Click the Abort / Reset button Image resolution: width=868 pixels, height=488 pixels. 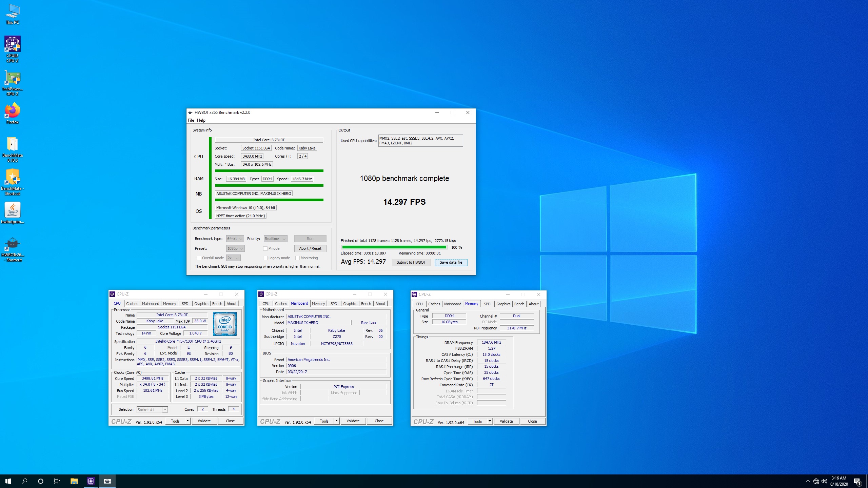pos(310,248)
